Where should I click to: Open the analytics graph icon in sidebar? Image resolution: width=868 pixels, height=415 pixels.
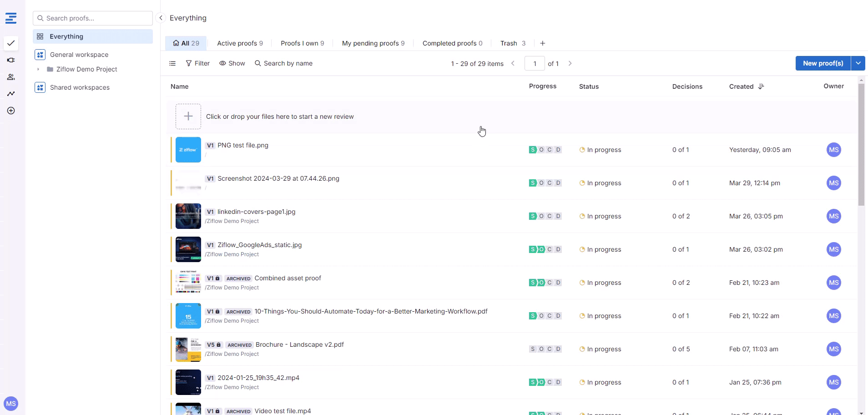tap(11, 94)
